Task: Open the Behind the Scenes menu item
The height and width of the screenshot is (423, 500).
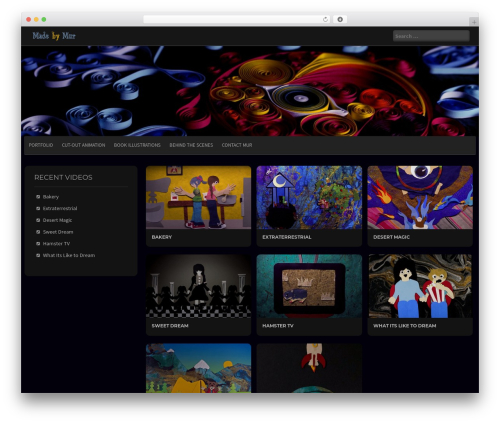Action: pos(191,145)
